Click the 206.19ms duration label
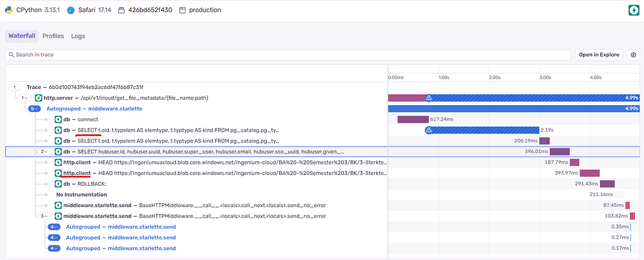The height and width of the screenshot is (260, 644). coord(526,141)
